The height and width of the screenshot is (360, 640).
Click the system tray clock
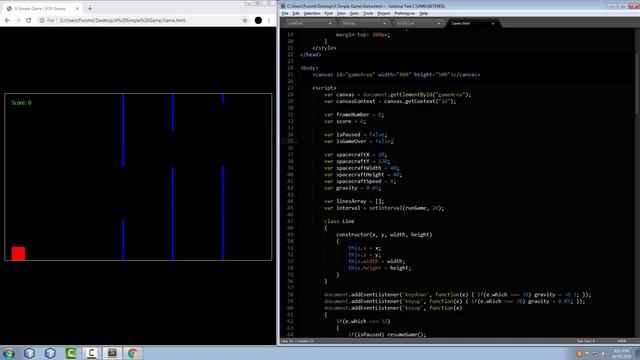click(x=621, y=353)
